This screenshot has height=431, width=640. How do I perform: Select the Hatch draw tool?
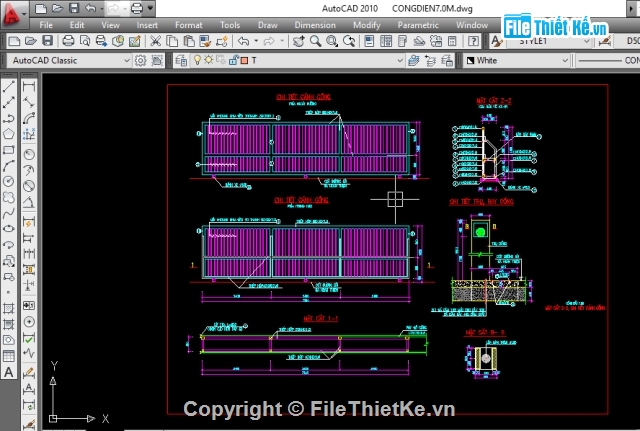point(9,308)
